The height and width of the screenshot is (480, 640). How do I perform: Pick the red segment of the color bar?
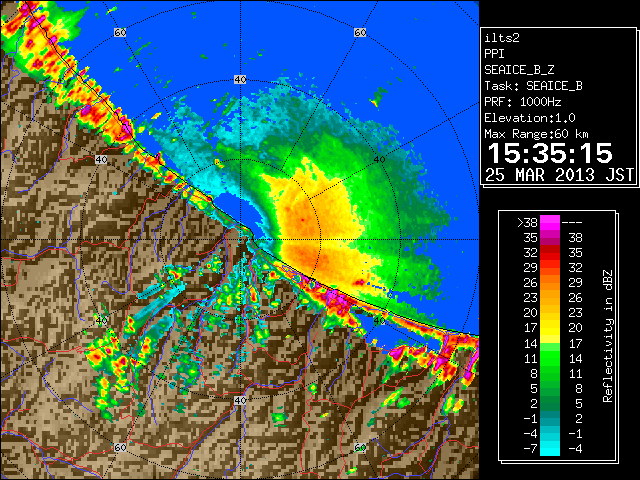550,253
